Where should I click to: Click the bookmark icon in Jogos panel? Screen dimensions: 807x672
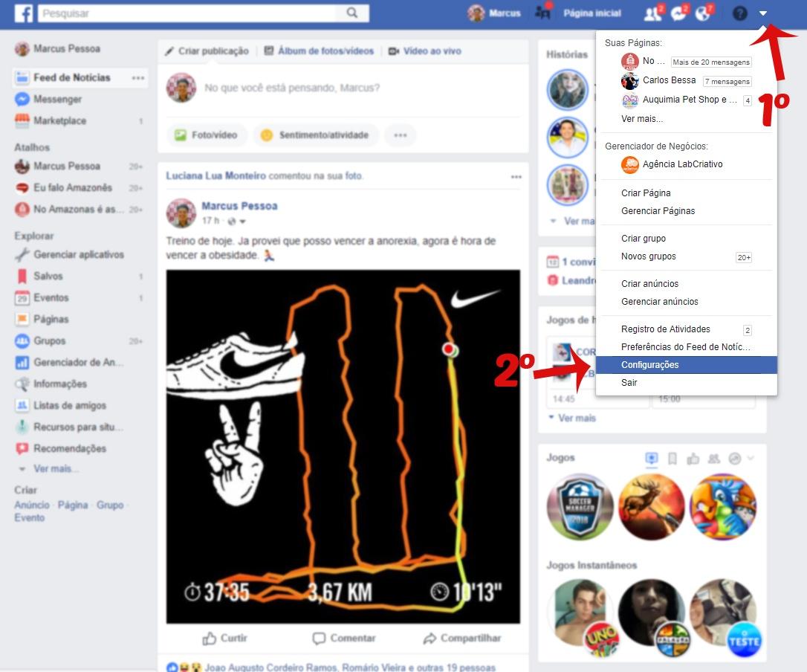click(672, 459)
